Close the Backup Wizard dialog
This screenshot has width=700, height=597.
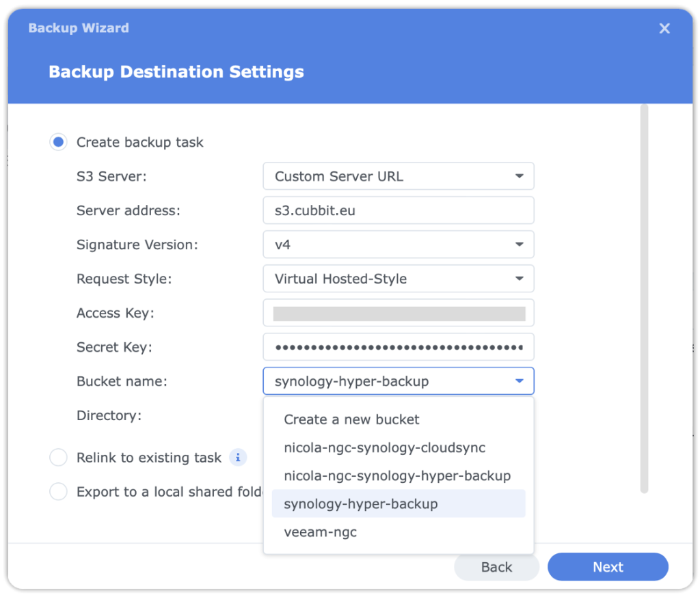point(664,28)
